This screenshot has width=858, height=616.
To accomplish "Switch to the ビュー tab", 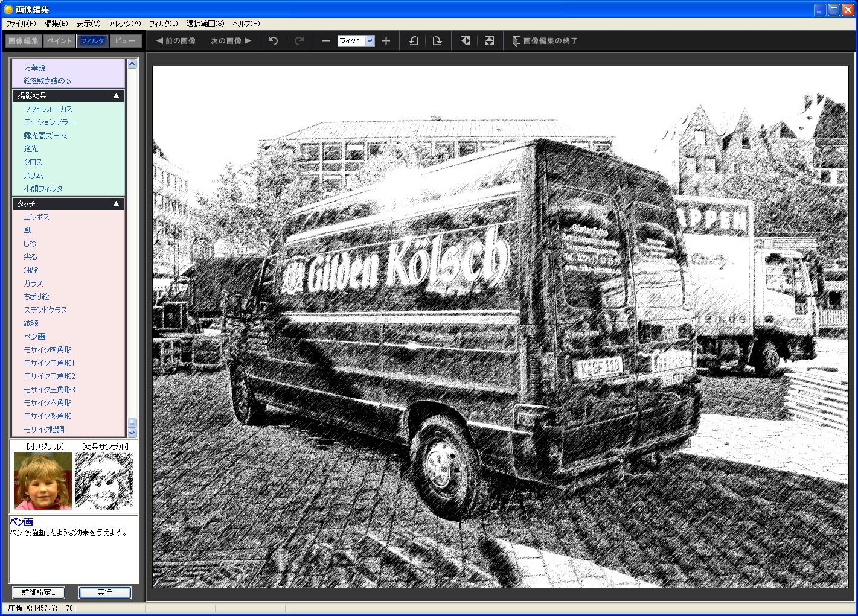I will pos(127,40).
